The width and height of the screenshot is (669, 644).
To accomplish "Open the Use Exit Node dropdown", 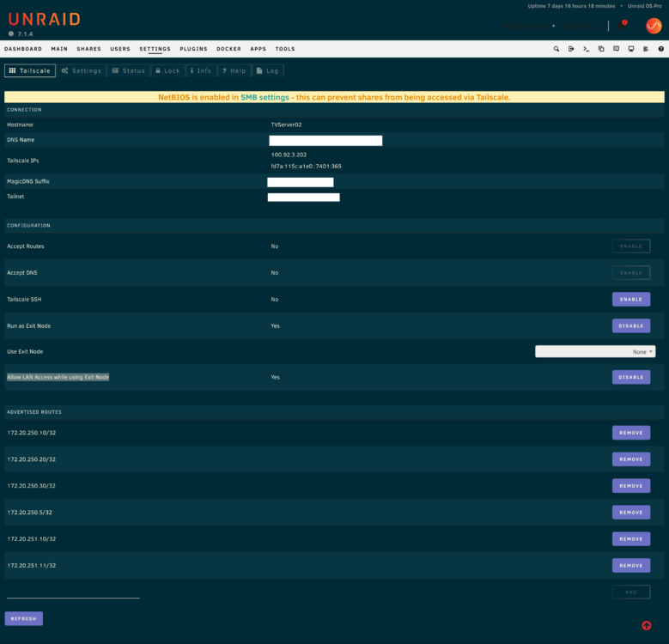I will coord(595,352).
